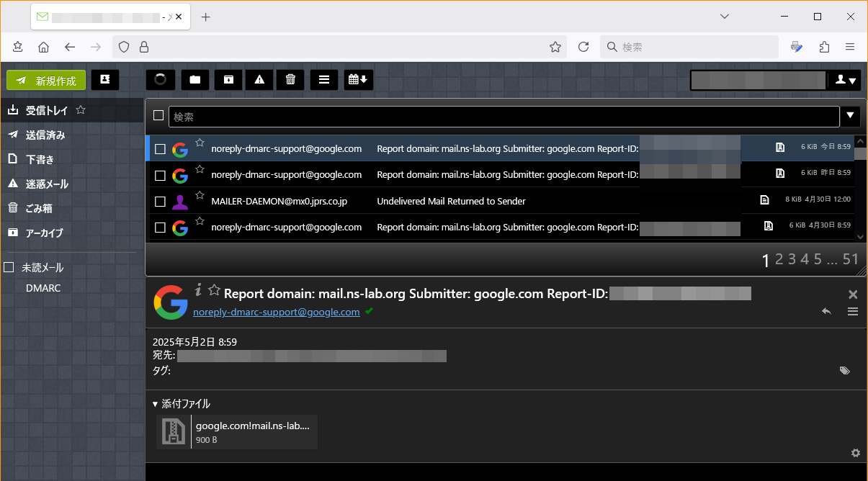The image size is (868, 481).
Task: Open the more actions hamburger menu
Action: point(324,80)
